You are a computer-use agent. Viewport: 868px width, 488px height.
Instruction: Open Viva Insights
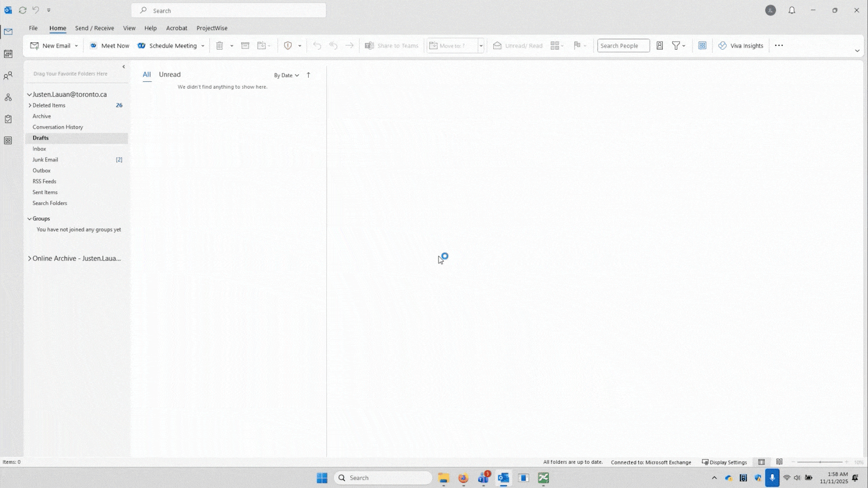tap(741, 46)
